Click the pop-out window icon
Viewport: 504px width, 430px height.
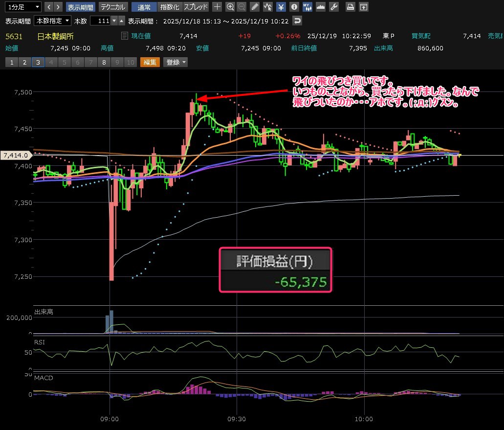[x=363, y=7]
